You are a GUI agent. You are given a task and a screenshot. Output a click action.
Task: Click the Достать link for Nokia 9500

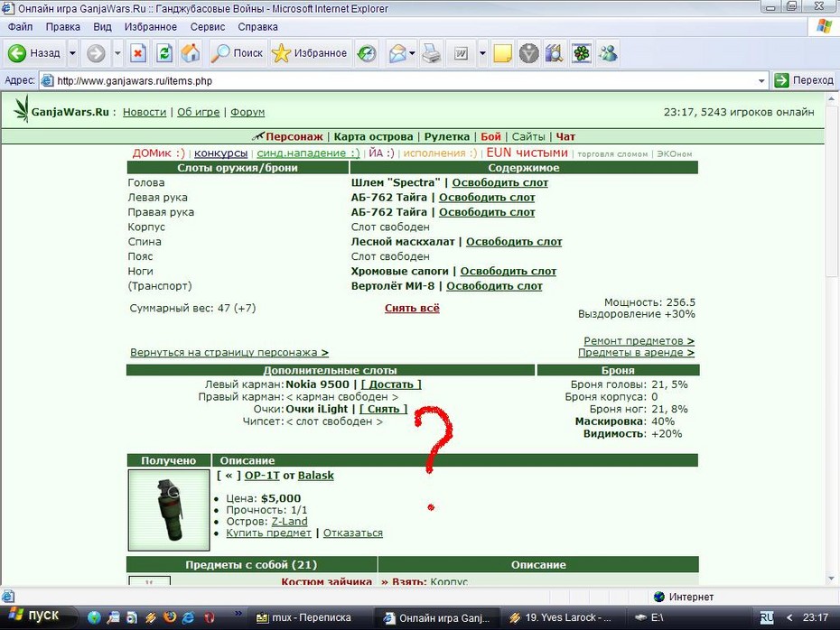391,384
